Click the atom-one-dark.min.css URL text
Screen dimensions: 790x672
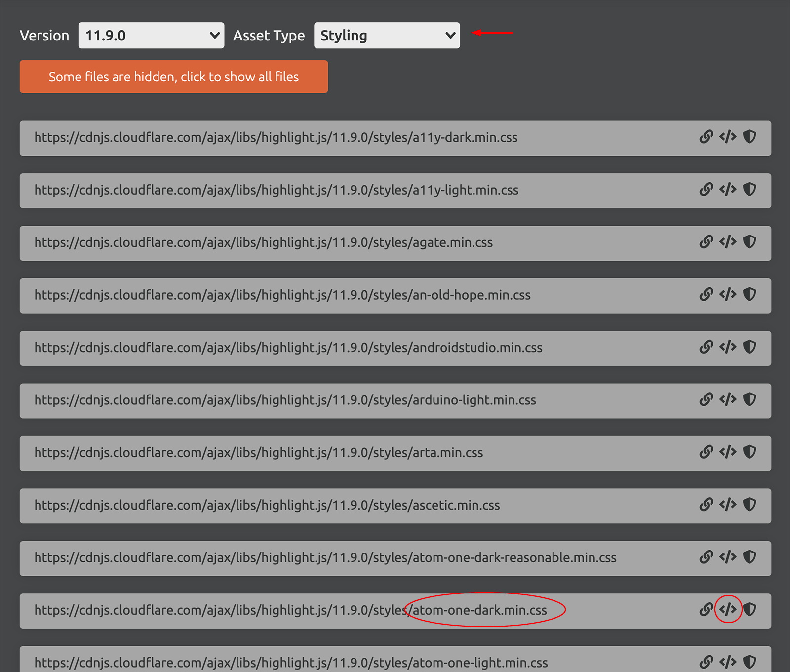(x=290, y=611)
